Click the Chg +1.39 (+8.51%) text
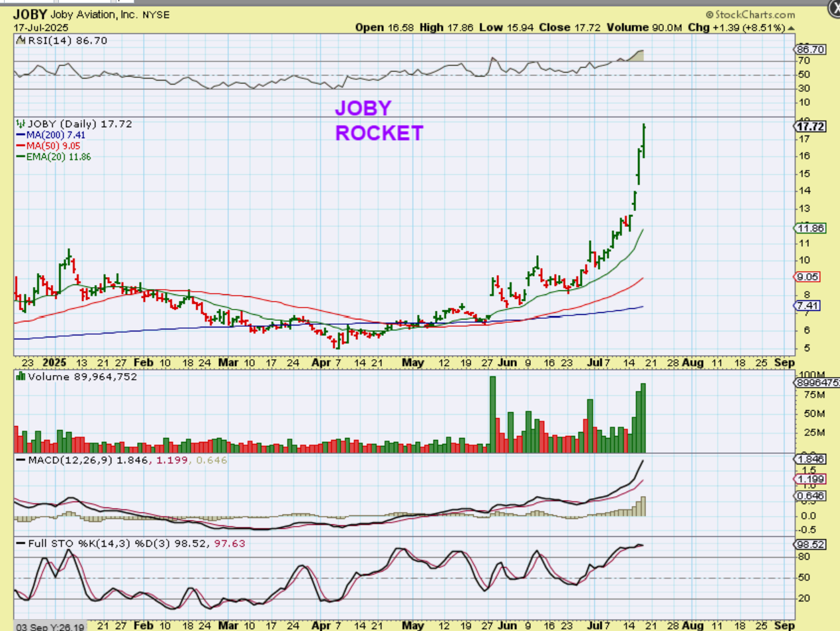Image resolution: width=840 pixels, height=631 pixels. point(736,27)
